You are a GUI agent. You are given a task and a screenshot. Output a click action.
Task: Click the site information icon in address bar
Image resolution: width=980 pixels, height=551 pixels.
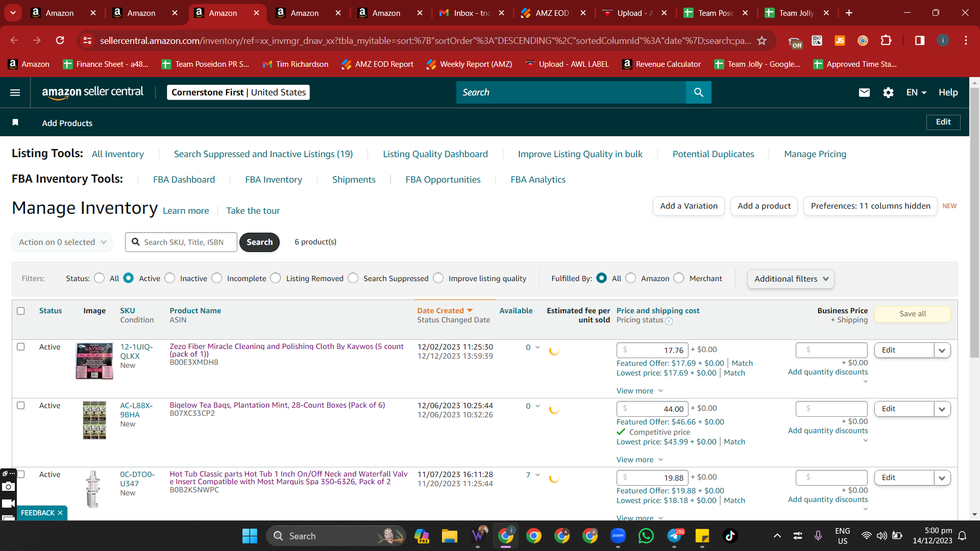(88, 40)
